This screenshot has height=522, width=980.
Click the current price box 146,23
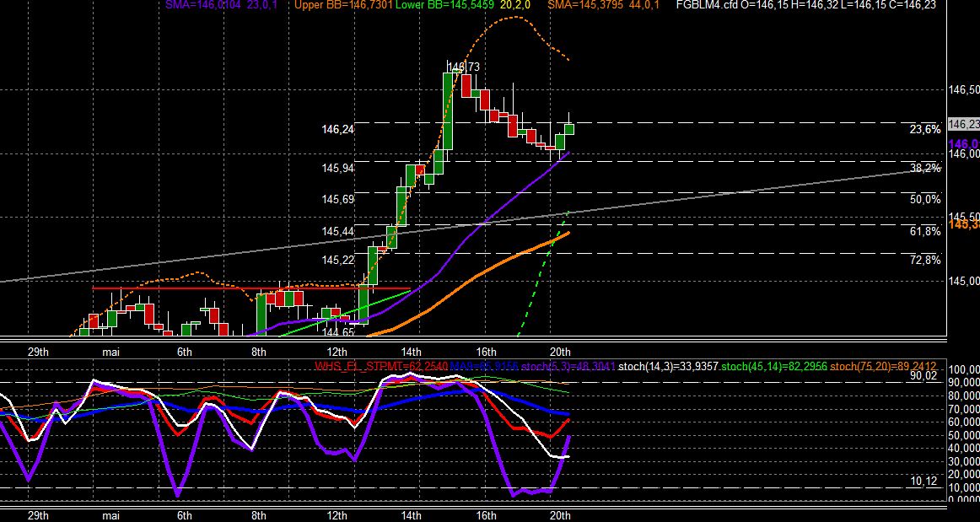pyautogui.click(x=964, y=125)
